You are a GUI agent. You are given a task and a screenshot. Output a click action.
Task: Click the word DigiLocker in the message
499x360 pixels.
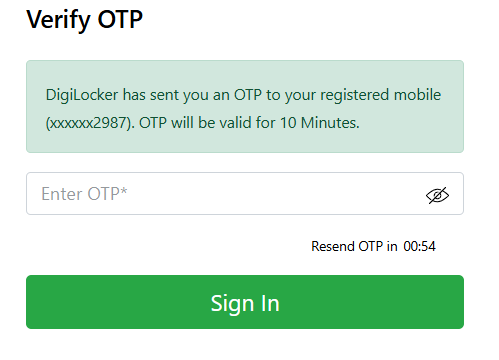point(82,95)
